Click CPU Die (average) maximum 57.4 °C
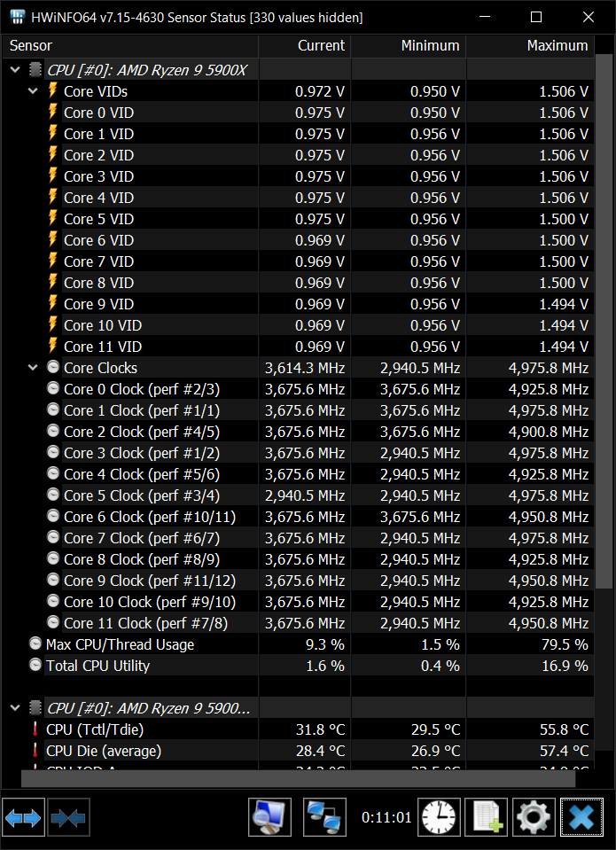Screen dimensions: 616x850 (x=565, y=751)
